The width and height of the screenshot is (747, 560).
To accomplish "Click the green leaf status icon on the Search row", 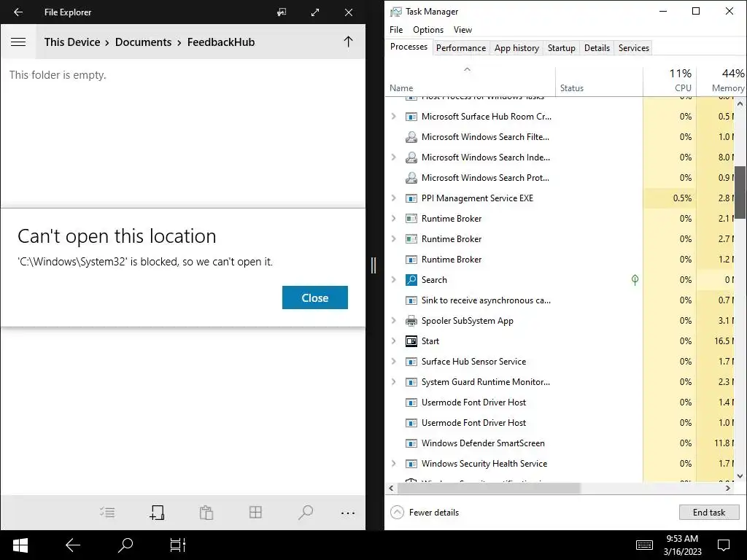I will click(x=635, y=279).
